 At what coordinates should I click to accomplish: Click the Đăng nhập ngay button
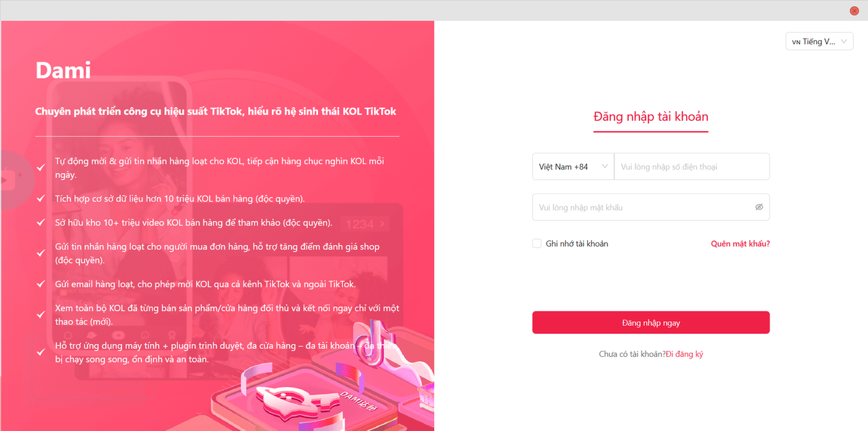coord(651,322)
